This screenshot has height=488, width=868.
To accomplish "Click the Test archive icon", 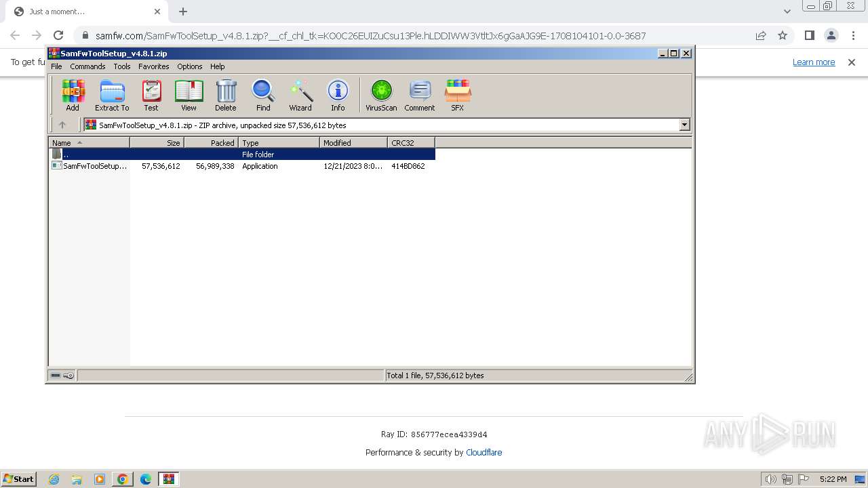I will click(151, 96).
